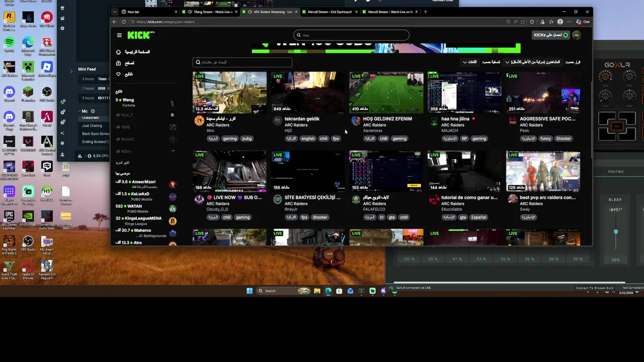Switch to 1Reng Stream tab

[x=210, y=12]
